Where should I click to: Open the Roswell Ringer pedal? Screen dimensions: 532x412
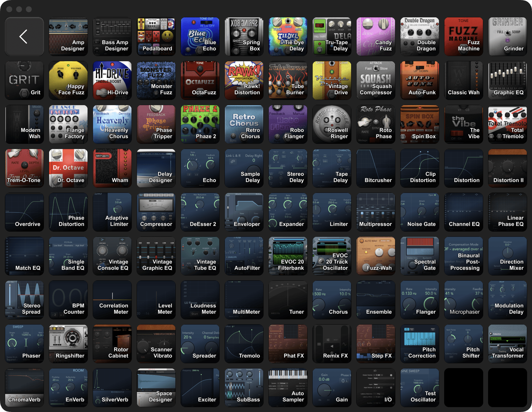click(332, 124)
